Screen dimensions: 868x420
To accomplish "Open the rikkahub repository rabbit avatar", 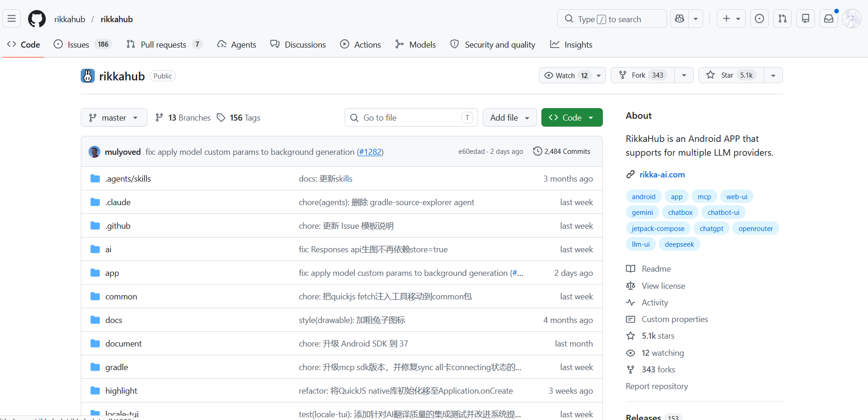I will coord(88,76).
